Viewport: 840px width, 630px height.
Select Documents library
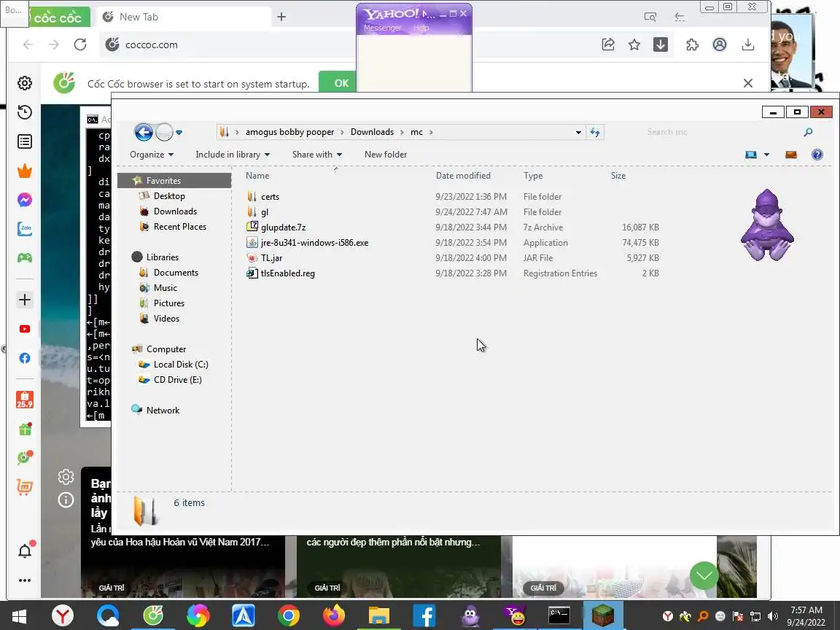coord(176,273)
